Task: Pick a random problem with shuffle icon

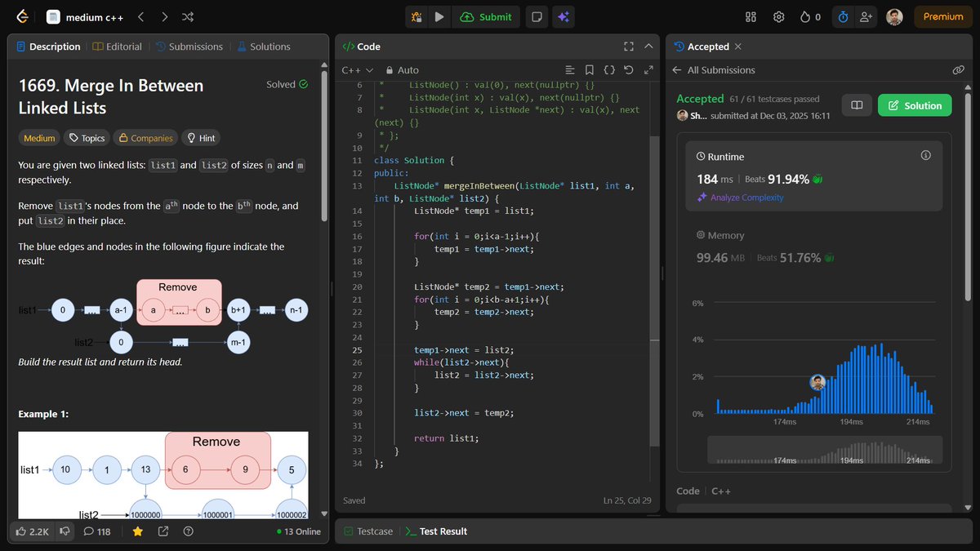Action: [x=187, y=16]
